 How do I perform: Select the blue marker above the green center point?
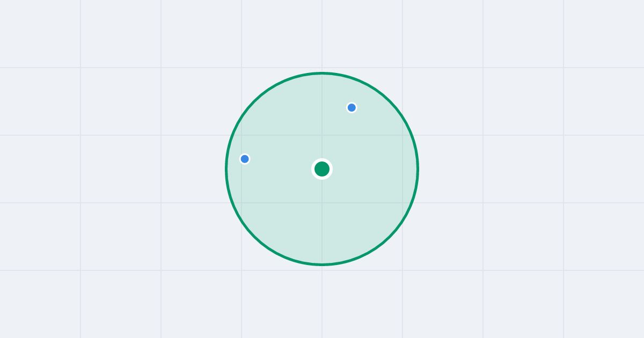coord(352,107)
